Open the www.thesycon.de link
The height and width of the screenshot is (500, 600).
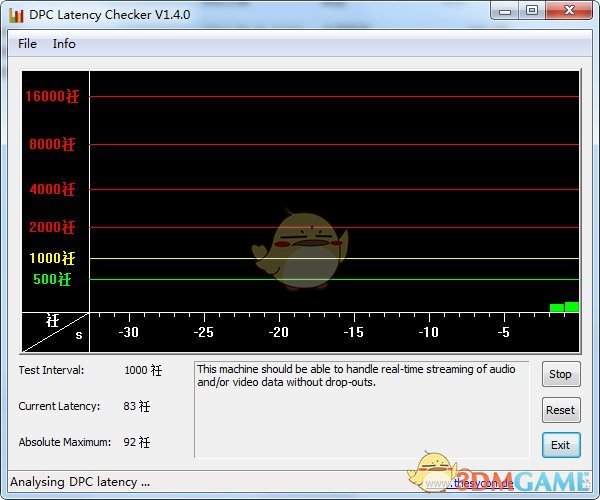[x=470, y=483]
